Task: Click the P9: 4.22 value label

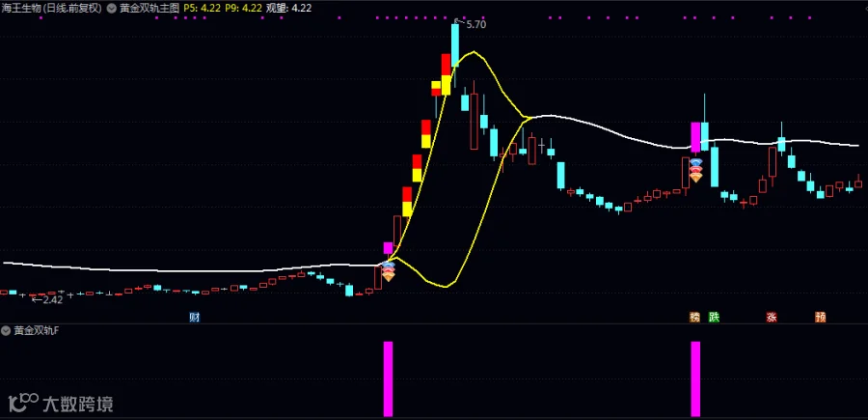Action: tap(243, 9)
